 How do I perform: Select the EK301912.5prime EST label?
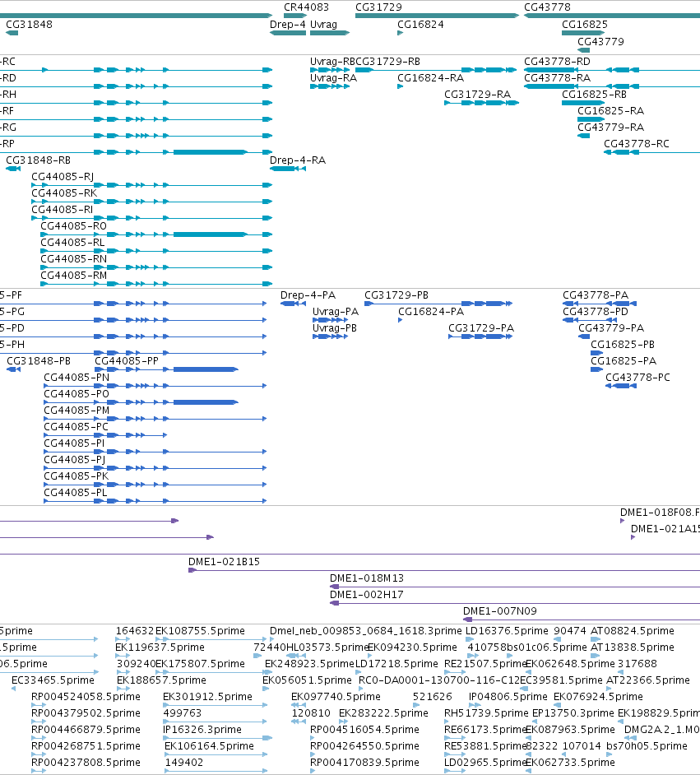coord(207,696)
